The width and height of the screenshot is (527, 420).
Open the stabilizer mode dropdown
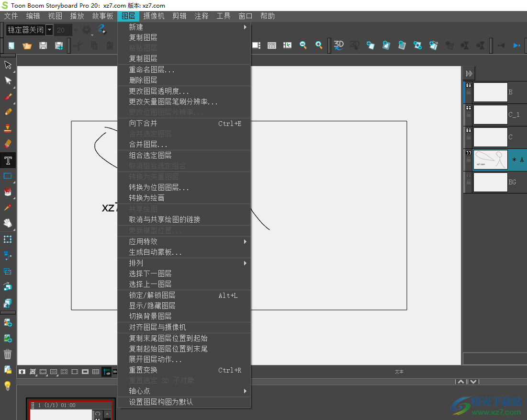[49, 30]
